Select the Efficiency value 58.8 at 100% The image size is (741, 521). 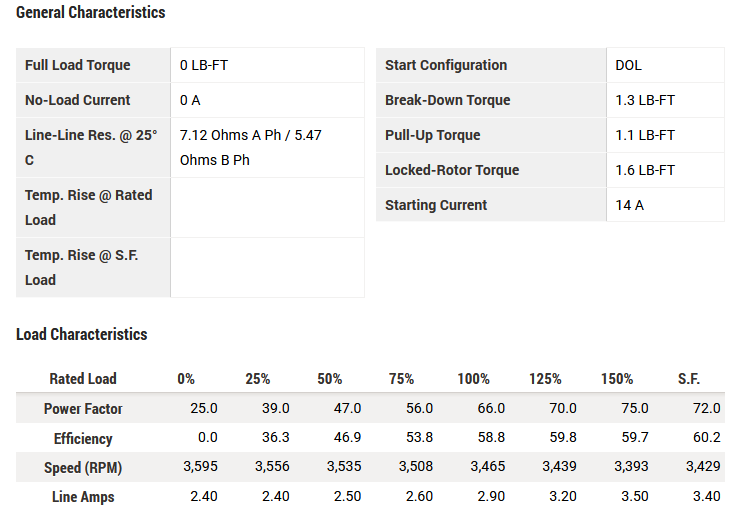click(x=490, y=438)
